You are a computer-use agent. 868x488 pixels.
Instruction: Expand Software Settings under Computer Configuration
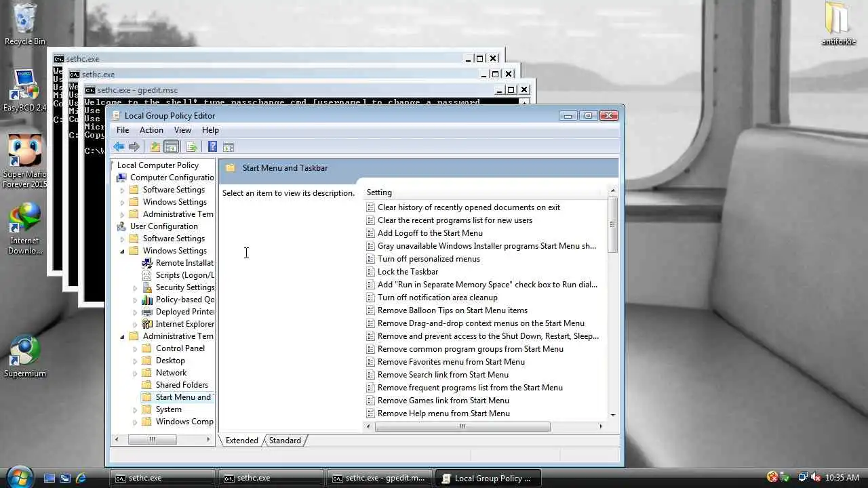point(122,190)
